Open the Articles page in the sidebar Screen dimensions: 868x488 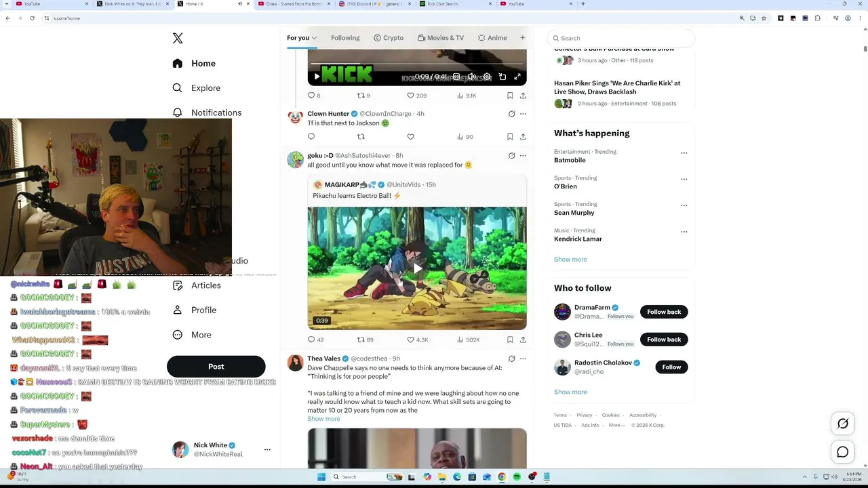(x=197, y=285)
